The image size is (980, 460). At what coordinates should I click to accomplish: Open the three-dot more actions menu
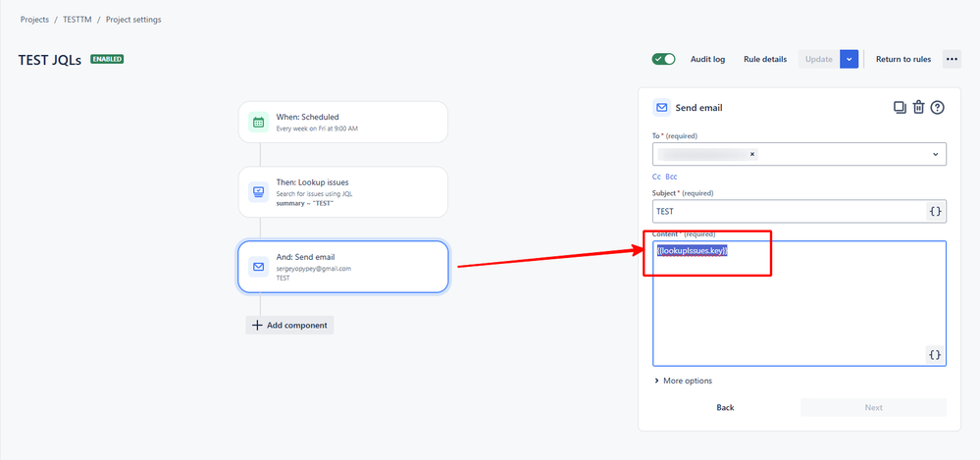[952, 60]
